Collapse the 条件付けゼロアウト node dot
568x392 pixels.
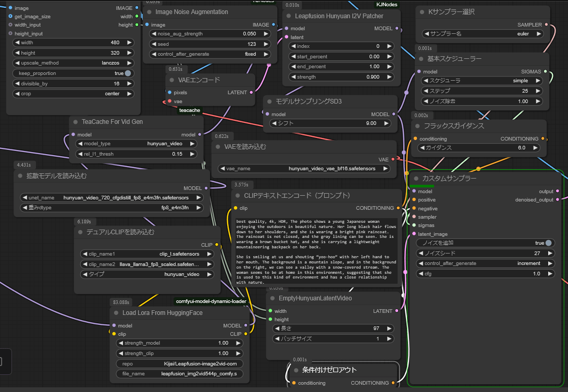pos(296,370)
